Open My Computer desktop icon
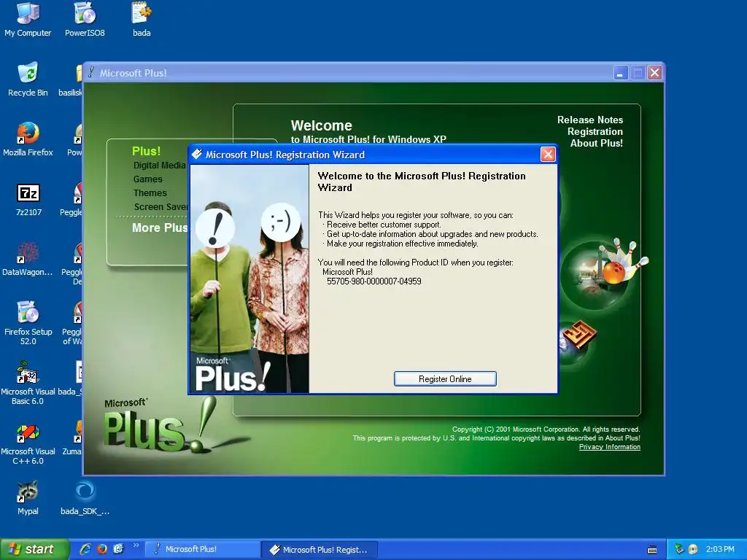Screen dimensions: 747x560 point(28,20)
